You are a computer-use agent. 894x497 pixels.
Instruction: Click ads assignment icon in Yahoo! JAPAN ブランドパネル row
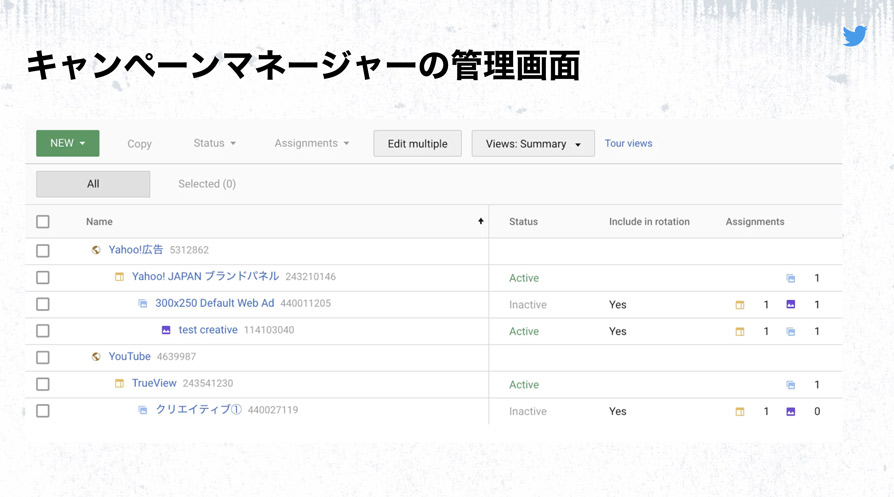tap(791, 278)
